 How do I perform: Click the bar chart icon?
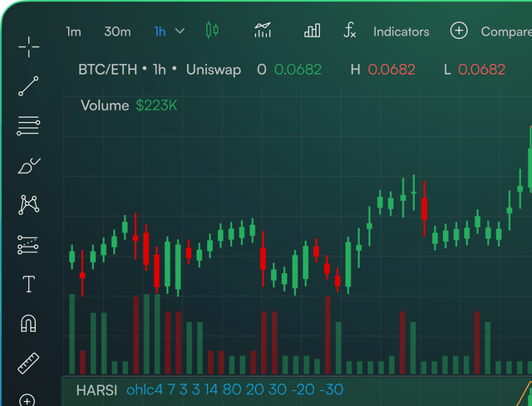(x=313, y=31)
